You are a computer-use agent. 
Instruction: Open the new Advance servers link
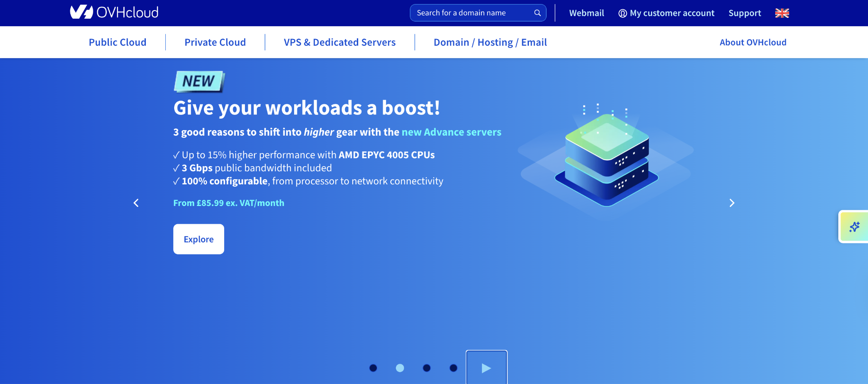point(451,132)
